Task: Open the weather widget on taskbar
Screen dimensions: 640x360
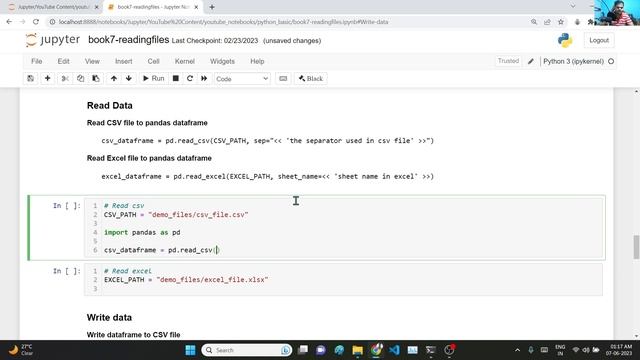Action: [x=20, y=350]
